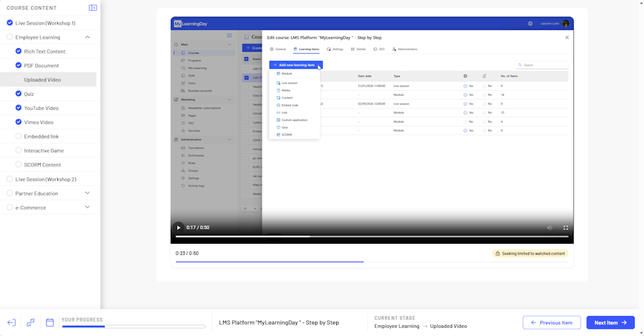Click the Skills icon in video frame sidebar
Image resolution: width=644 pixels, height=336 pixels.
pyautogui.click(x=183, y=75)
